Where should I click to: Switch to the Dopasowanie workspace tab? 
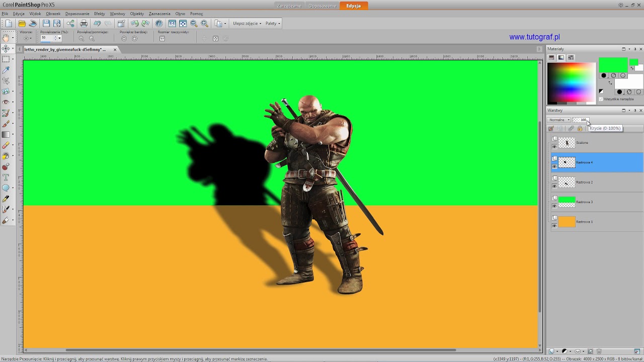pos(322,6)
